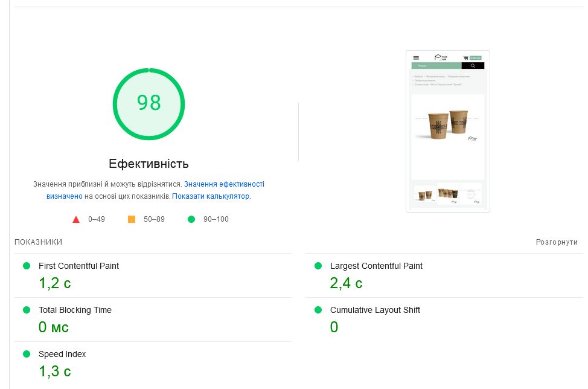The image size is (588, 389).
Task: Click the Speed Index metric label
Action: click(x=62, y=354)
